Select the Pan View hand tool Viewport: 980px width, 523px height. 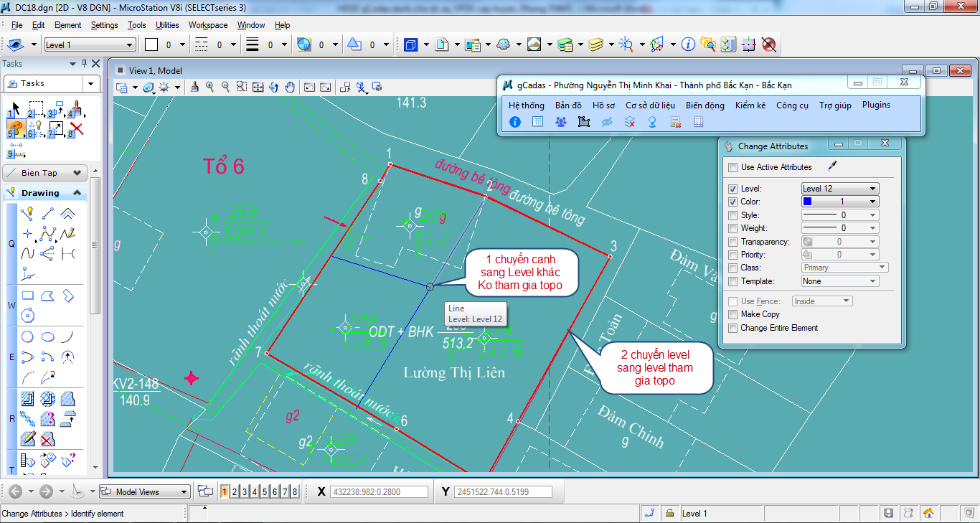[290, 87]
